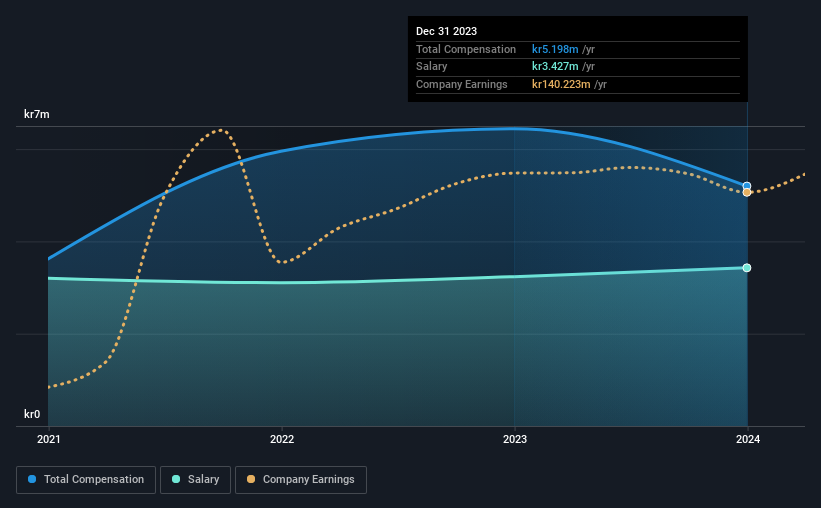821x508 pixels.
Task: Click the kr140.223m company earnings value
Action: click(x=561, y=84)
